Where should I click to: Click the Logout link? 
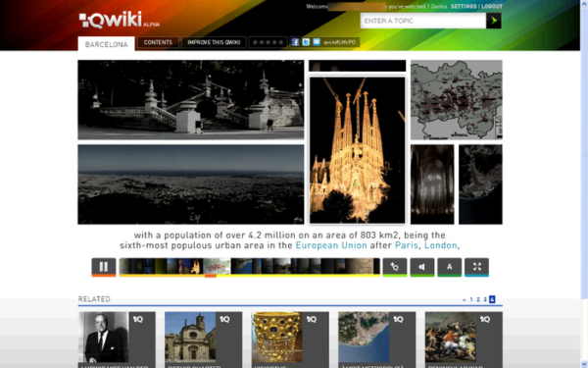pyautogui.click(x=492, y=7)
